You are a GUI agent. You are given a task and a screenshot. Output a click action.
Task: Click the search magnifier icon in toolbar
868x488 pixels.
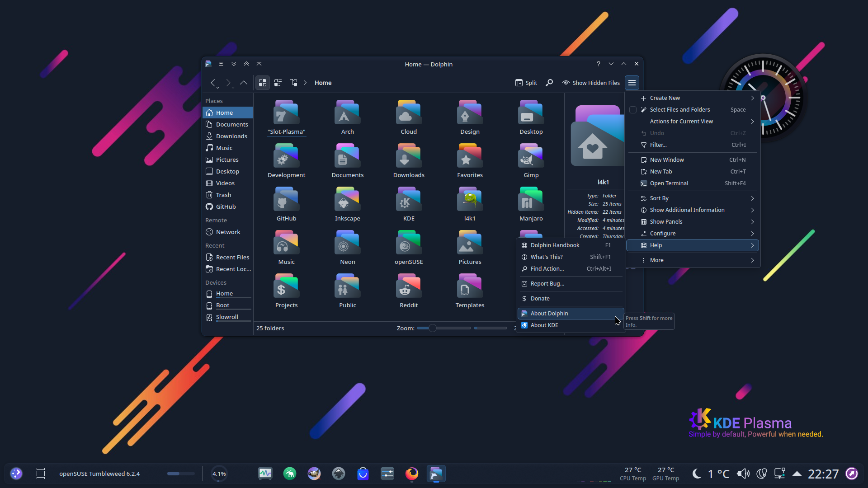549,83
